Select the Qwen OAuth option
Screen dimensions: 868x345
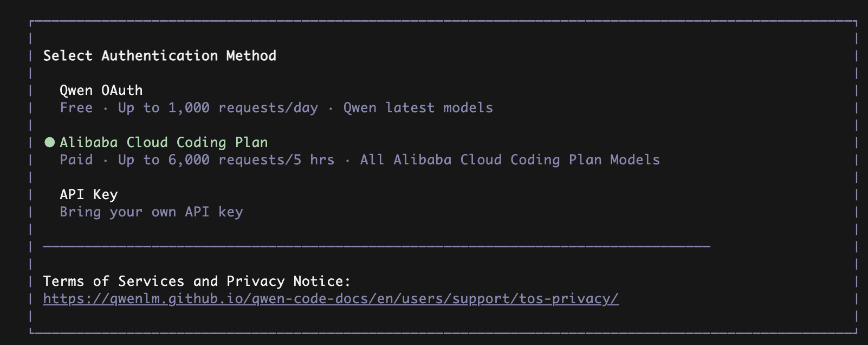[101, 90]
